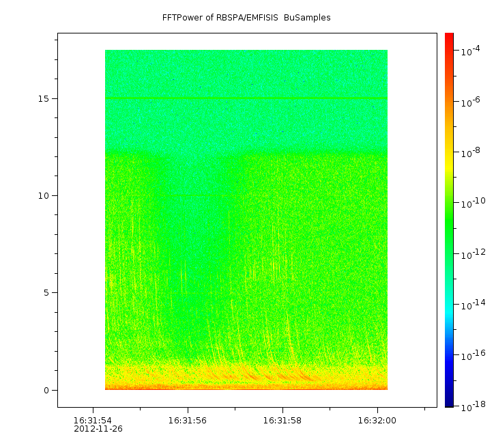Click the colorbar label 10^-14

click(x=474, y=305)
